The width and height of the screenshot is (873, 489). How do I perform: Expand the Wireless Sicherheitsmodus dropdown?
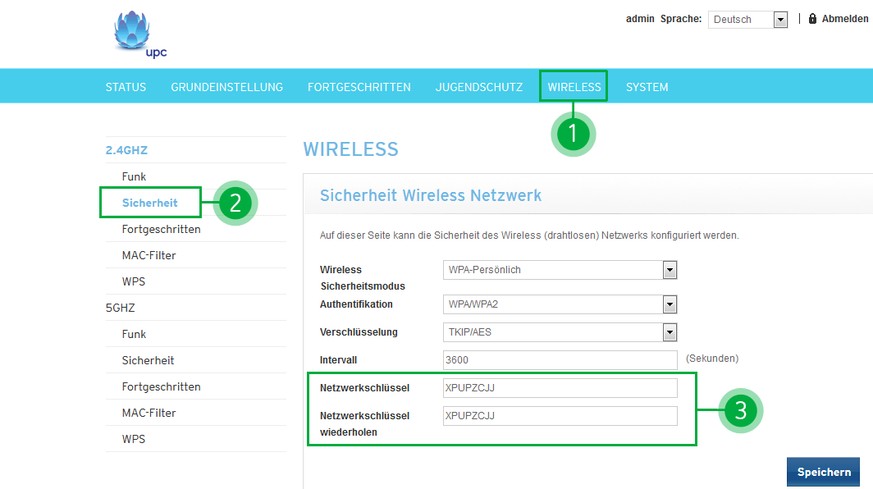click(x=560, y=270)
